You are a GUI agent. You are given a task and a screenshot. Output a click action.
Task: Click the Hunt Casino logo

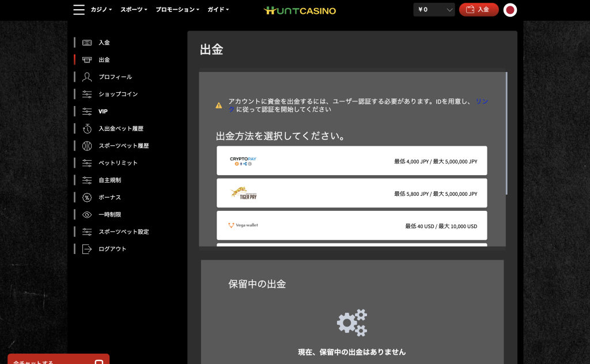click(300, 10)
